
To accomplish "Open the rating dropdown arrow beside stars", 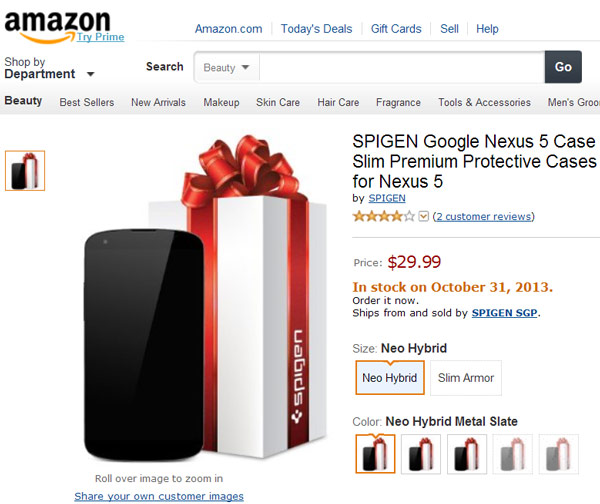I will pyautogui.click(x=424, y=216).
